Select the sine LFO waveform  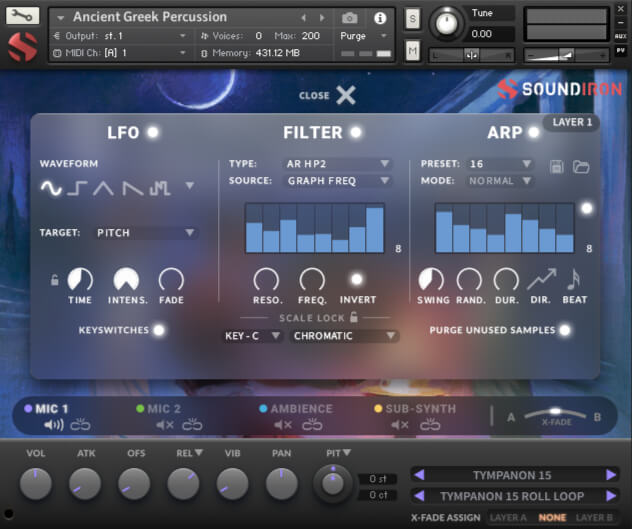[51, 188]
